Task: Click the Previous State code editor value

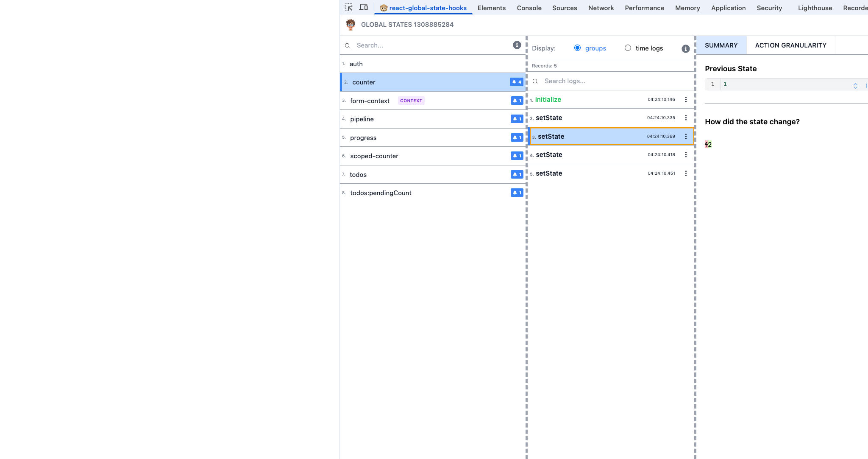Action: [x=725, y=84]
